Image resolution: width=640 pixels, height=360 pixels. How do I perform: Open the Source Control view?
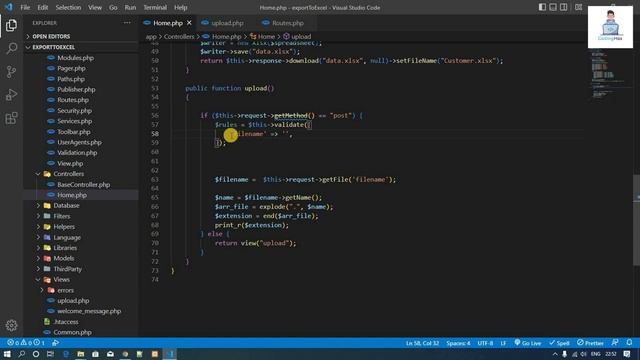11,72
